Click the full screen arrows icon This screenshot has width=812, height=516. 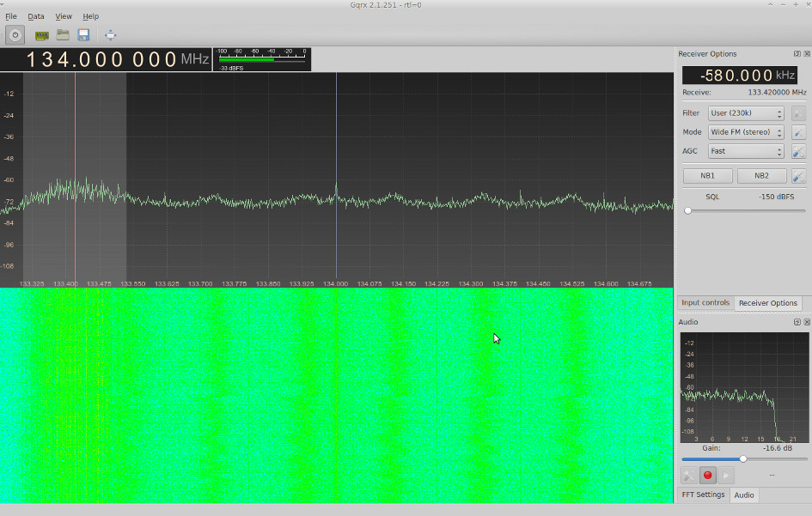110,35
